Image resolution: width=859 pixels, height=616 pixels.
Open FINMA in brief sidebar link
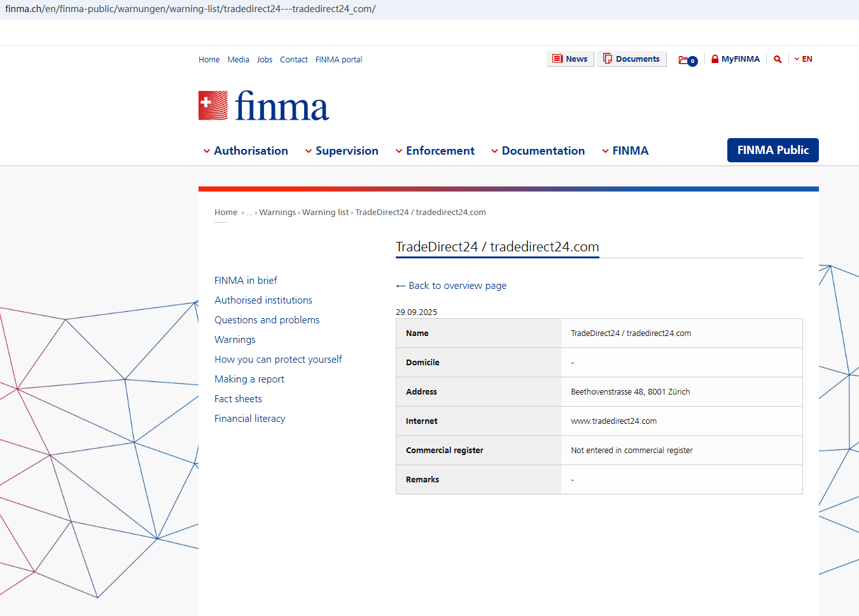(x=246, y=281)
